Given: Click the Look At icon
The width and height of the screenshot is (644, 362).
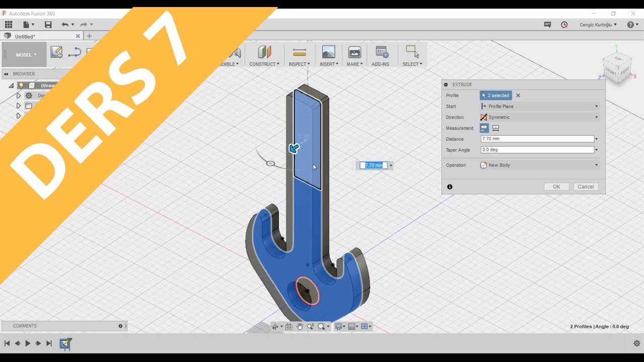Looking at the screenshot, I should 289,326.
